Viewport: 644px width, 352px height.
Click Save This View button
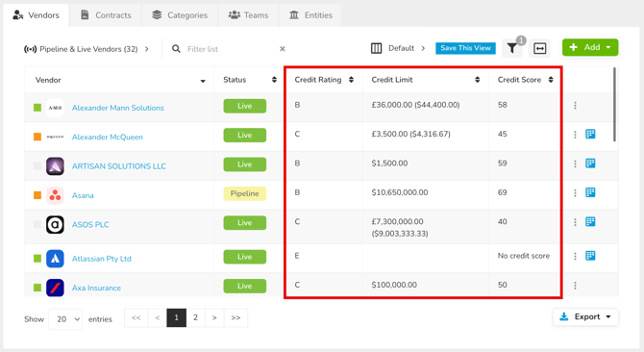pos(465,48)
